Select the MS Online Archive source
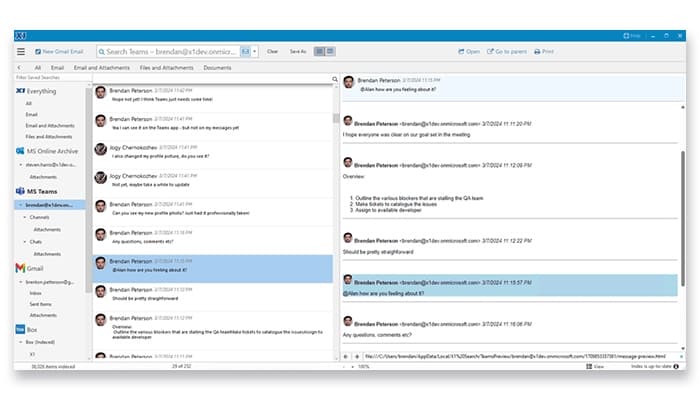The height and width of the screenshot is (400, 700). point(52,150)
